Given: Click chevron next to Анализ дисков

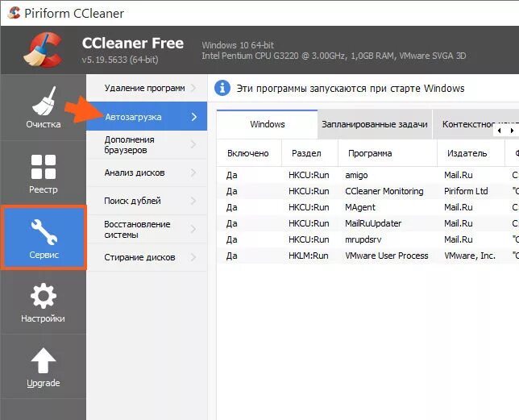Looking at the screenshot, I should (x=194, y=173).
